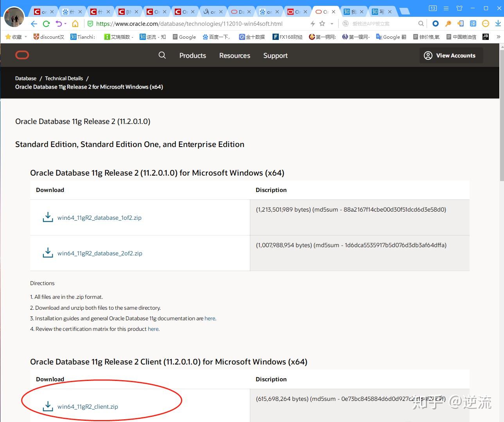
Task: Open the address bar dropdown arrow after the star
Action: (x=332, y=24)
